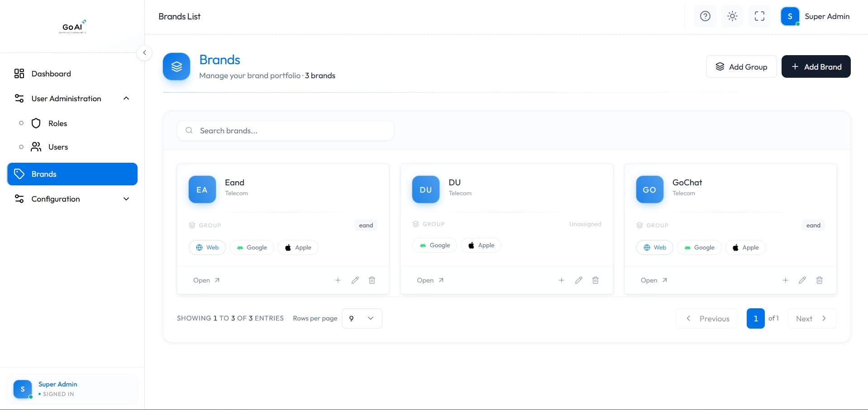Collapse the sidebar with arrow button
868x410 pixels.
click(144, 52)
